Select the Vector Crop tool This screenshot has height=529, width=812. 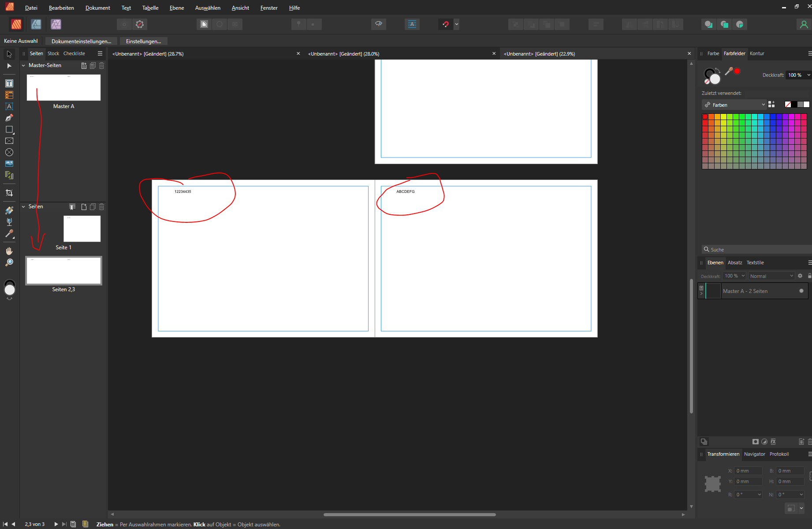9,192
